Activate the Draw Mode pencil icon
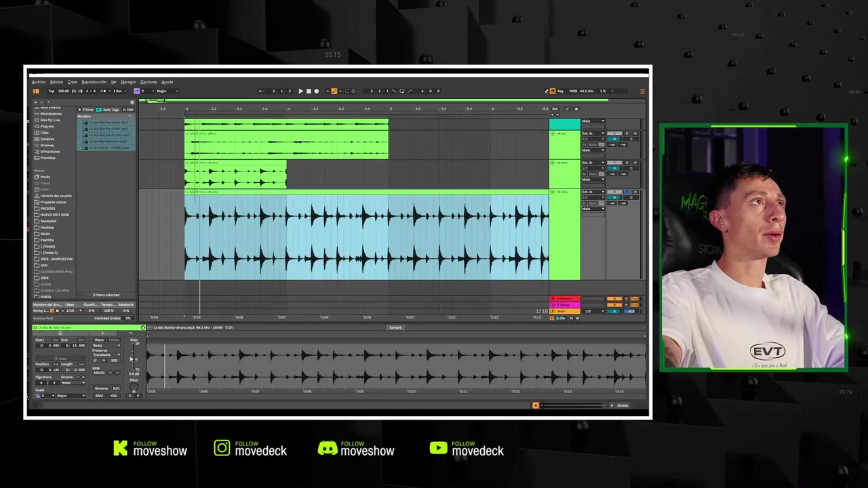 click(547, 91)
